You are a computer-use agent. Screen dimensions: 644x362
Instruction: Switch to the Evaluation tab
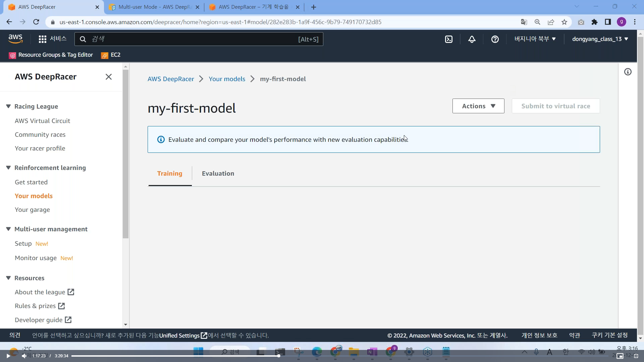coord(218,173)
